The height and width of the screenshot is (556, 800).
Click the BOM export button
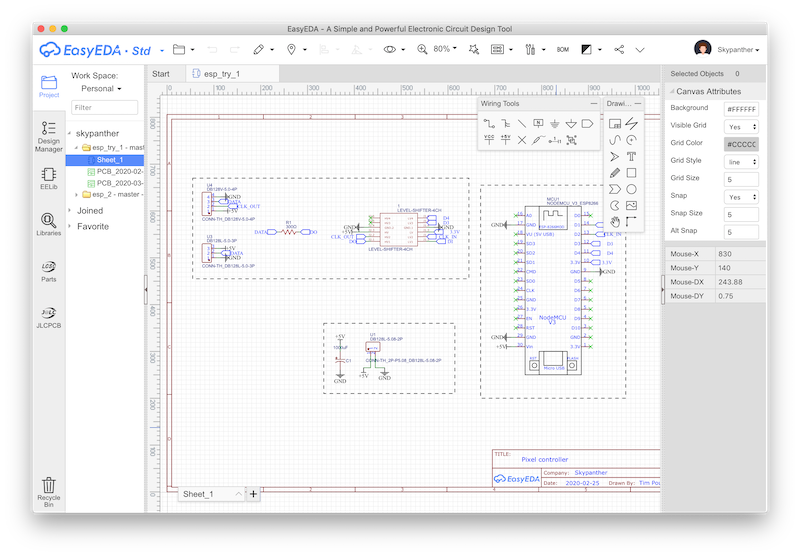pos(563,49)
